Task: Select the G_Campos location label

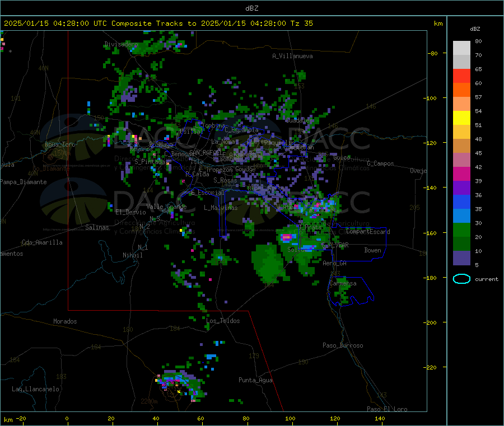Action: click(x=380, y=163)
